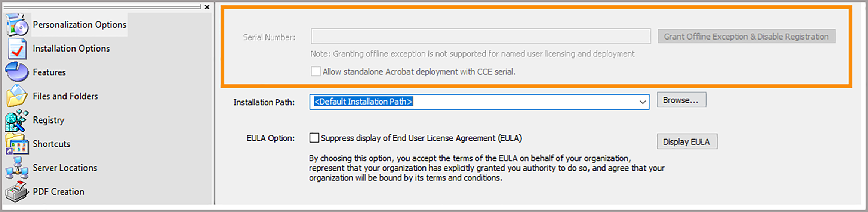This screenshot has height=212, width=868.
Task: Go to Files and Folders label
Action: 65,96
